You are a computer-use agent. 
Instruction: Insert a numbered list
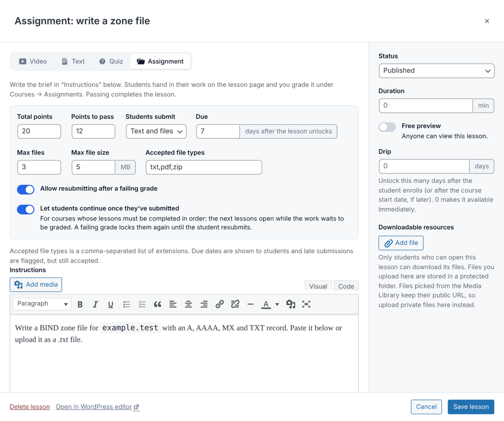click(142, 304)
